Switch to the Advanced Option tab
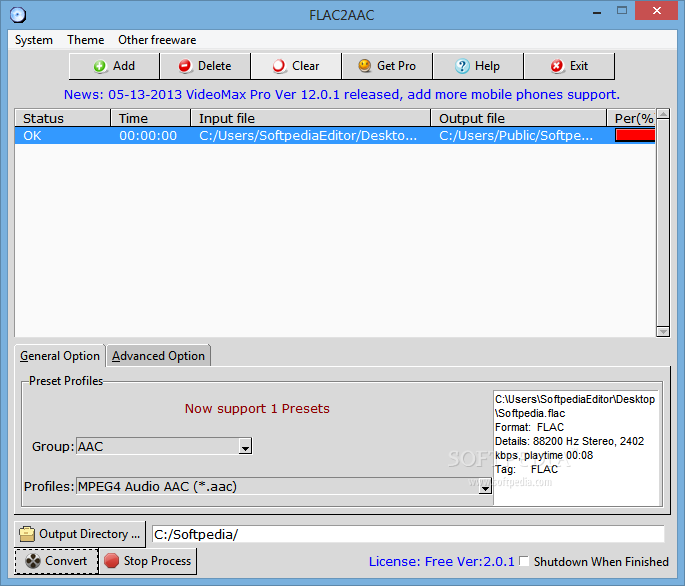This screenshot has height=586, width=685. [x=158, y=356]
